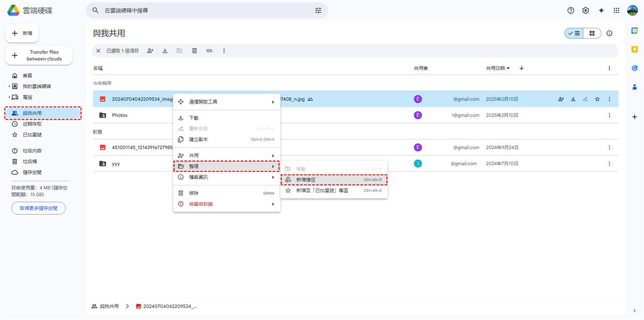Viewport: 644px width, 320px height.
Task: Expand the 檔案資訊 submenu
Action: click(226, 177)
